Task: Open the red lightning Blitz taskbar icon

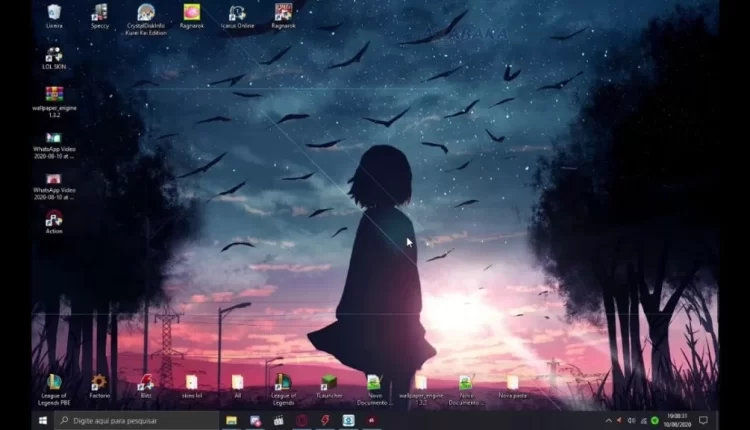Action: point(325,420)
